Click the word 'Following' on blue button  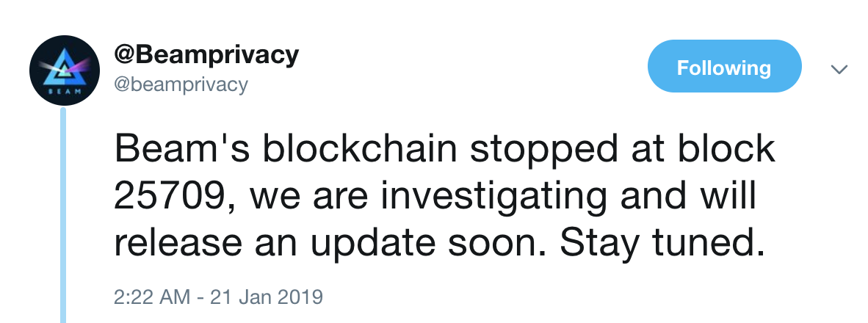pyautogui.click(x=724, y=68)
